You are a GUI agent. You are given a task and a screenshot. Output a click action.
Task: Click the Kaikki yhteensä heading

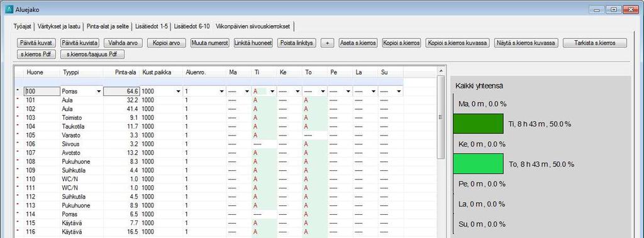(479, 86)
